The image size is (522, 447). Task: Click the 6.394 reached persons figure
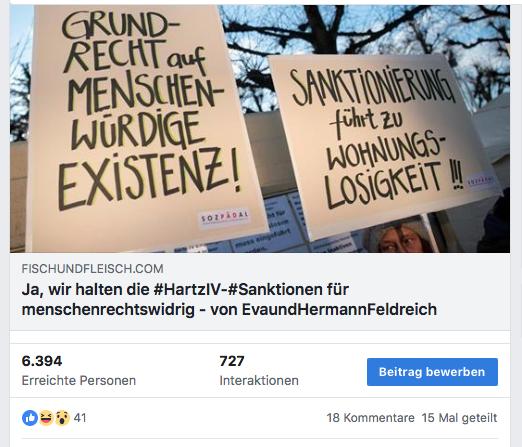coord(42,361)
